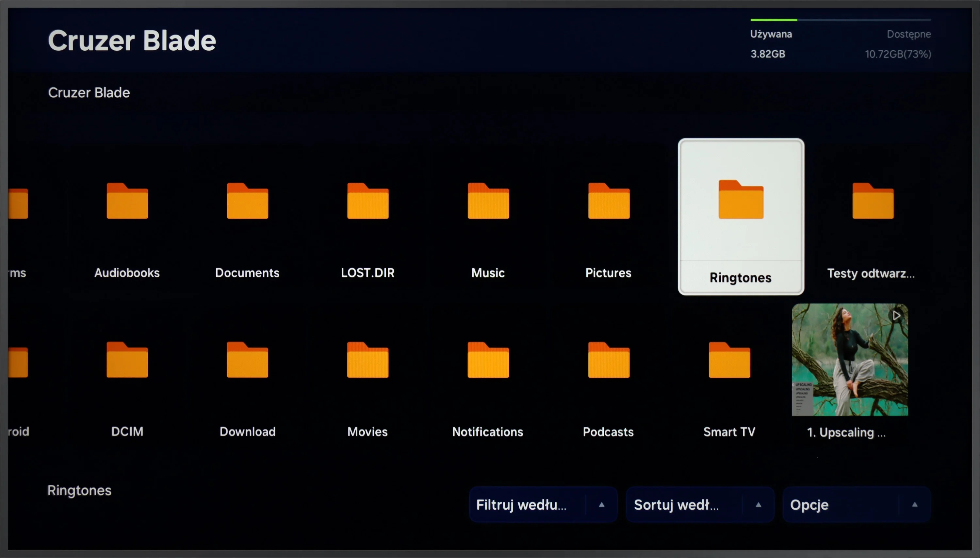Image resolution: width=980 pixels, height=558 pixels.
Task: Open the Download folder
Action: (248, 389)
